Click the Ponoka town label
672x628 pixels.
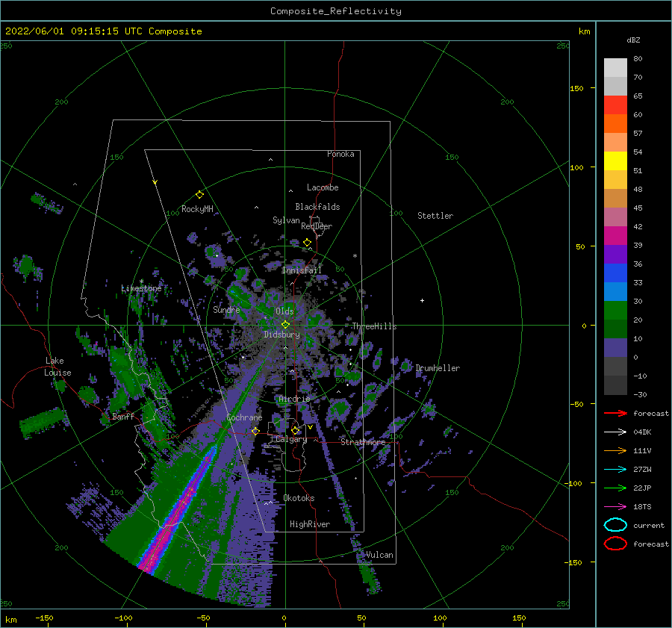pyautogui.click(x=340, y=154)
